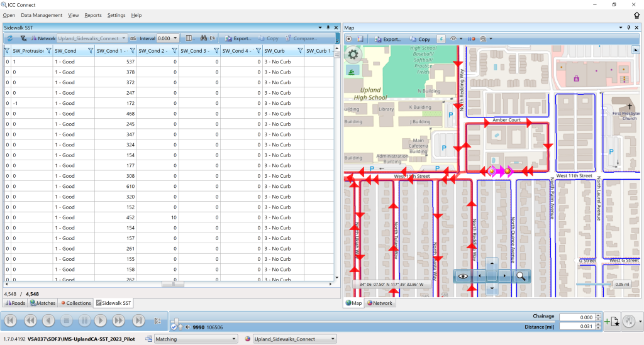Open the Data Management menu
The width and height of the screenshot is (644, 345).
coord(42,15)
